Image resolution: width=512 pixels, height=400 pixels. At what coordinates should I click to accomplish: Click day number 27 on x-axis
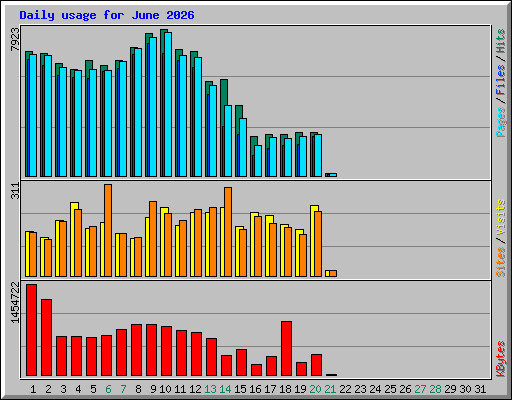(x=420, y=389)
